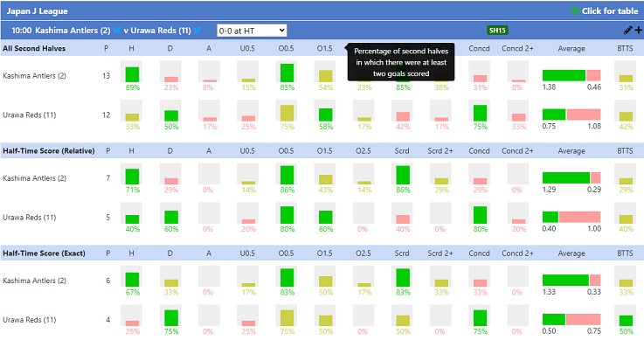Image resolution: width=644 pixels, height=340 pixels.
Task: Click the 1.33 average value
Action: (x=549, y=292)
